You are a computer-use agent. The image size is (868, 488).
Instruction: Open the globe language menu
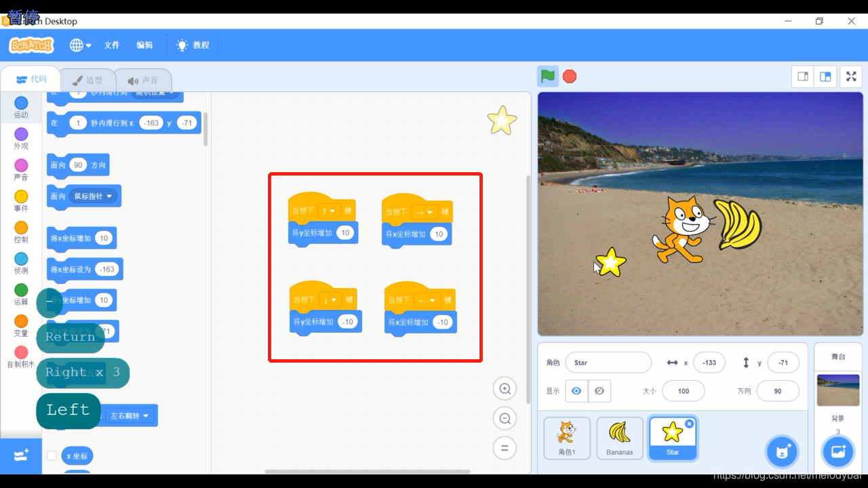(x=80, y=45)
